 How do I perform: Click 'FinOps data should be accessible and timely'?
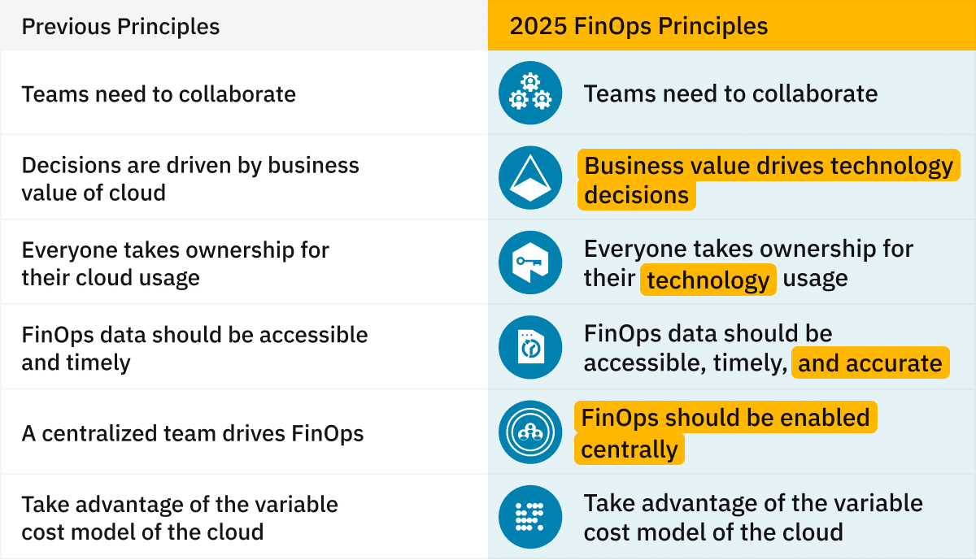tap(194, 348)
